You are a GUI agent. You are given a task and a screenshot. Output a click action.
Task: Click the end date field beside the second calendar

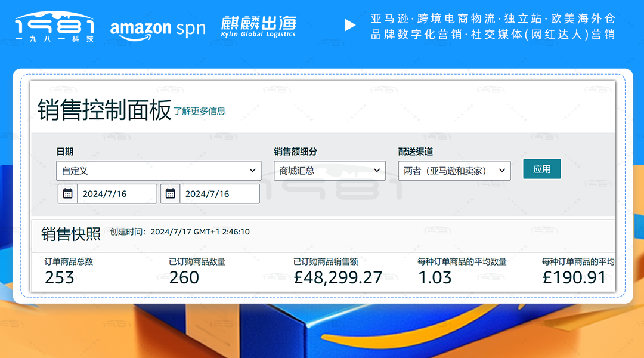tap(219, 193)
